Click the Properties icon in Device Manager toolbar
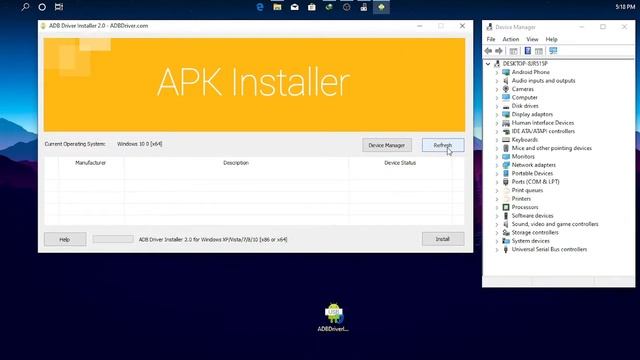Screen dimensions: 640x360 click(x=513, y=51)
